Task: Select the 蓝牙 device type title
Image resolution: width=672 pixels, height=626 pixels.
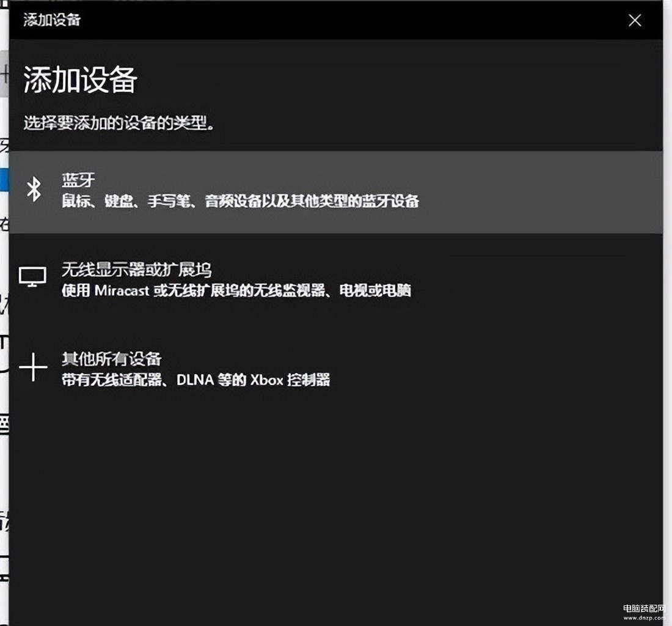Action: coord(78,180)
